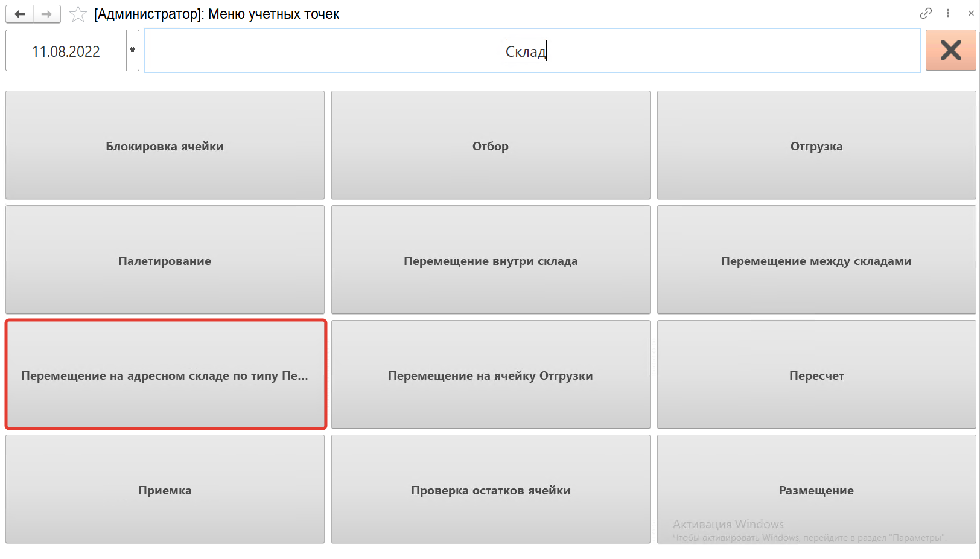Start the Пересчет operation
This screenshot has height=559, width=980.
tap(816, 375)
